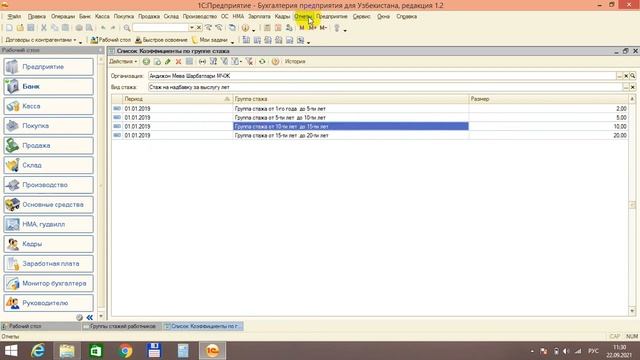This screenshot has width=640, height=360.
Task: Open the Основные средства sidebar section
Action: coord(49,204)
